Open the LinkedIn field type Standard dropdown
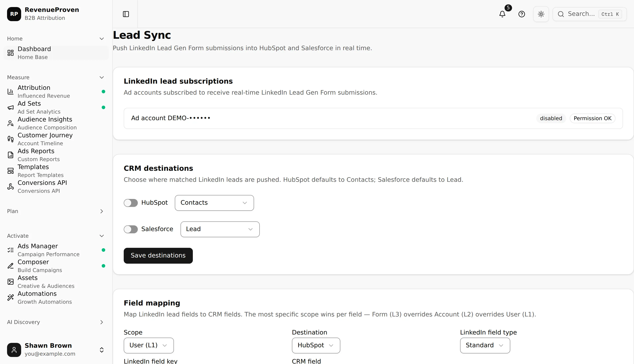 [x=485, y=345]
